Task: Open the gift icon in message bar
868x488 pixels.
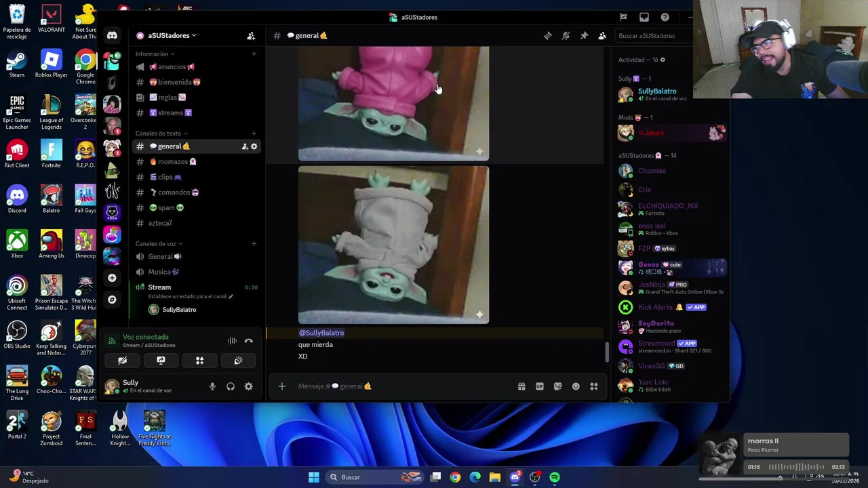Action: 521,386
